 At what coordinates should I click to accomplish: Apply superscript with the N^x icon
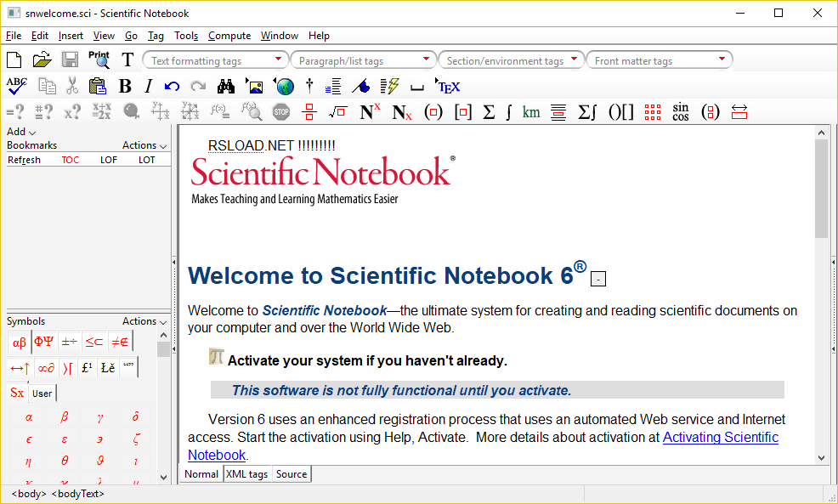click(367, 111)
